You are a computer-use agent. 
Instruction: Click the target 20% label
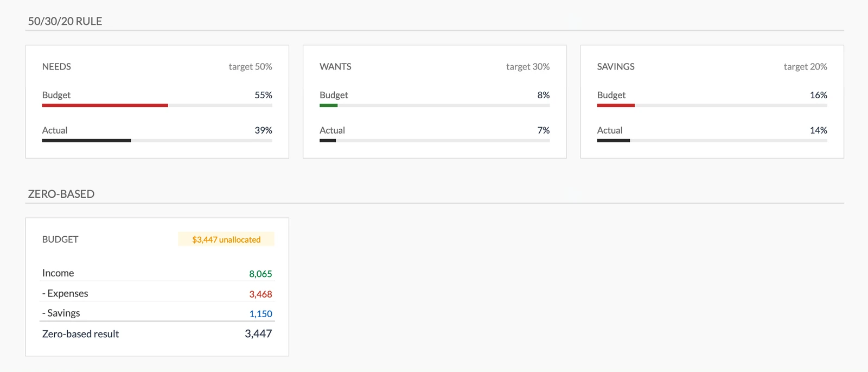[x=805, y=67]
